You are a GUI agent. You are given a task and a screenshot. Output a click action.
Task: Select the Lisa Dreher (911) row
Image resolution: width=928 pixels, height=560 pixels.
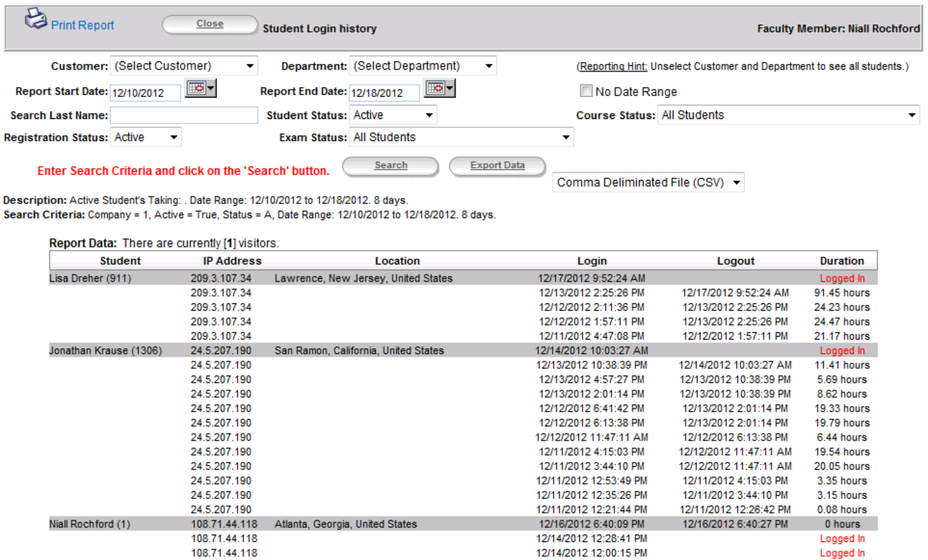[463, 278]
